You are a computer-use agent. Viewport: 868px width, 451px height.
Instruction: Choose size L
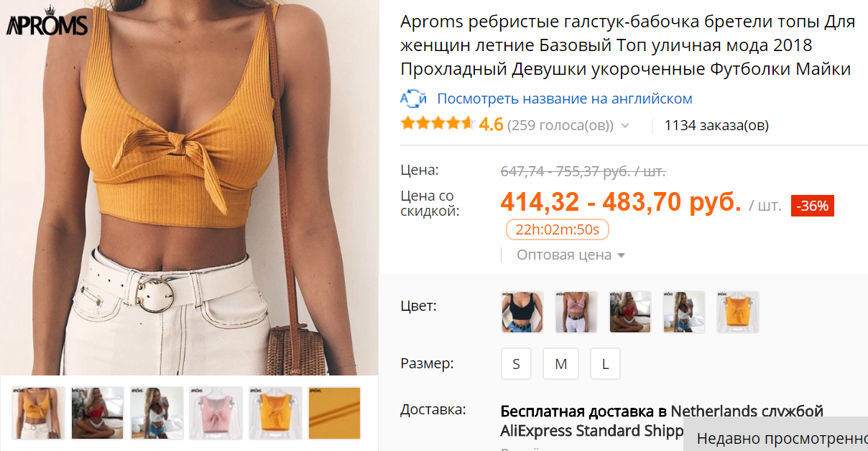coord(605,364)
